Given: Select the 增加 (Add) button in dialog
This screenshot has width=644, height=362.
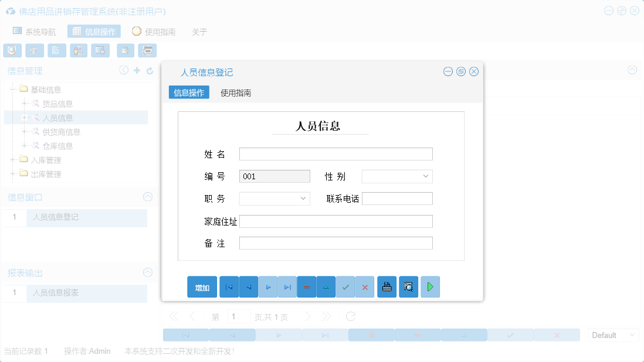Looking at the screenshot, I should click(x=202, y=286).
